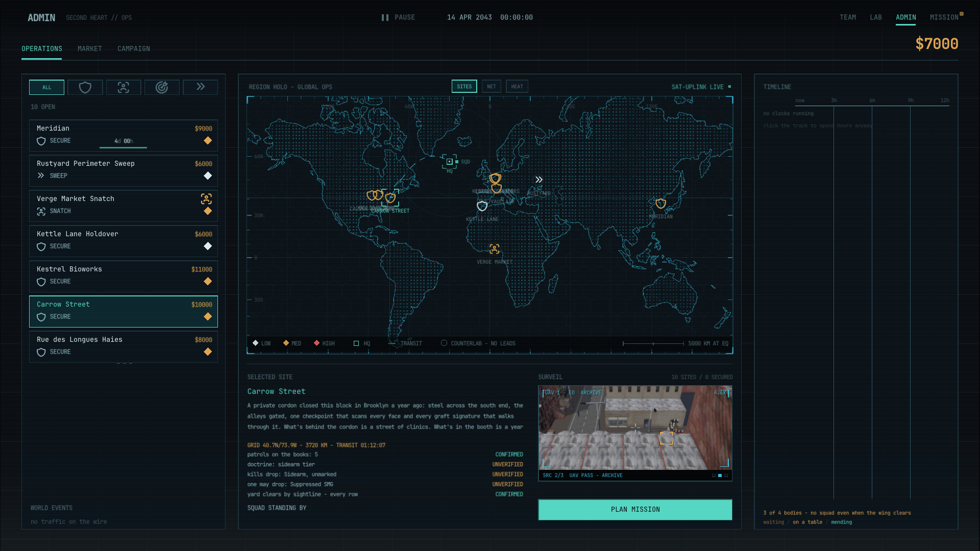Select the Carrow Street operation card
Image resolution: width=980 pixels, height=551 pixels.
[124, 312]
